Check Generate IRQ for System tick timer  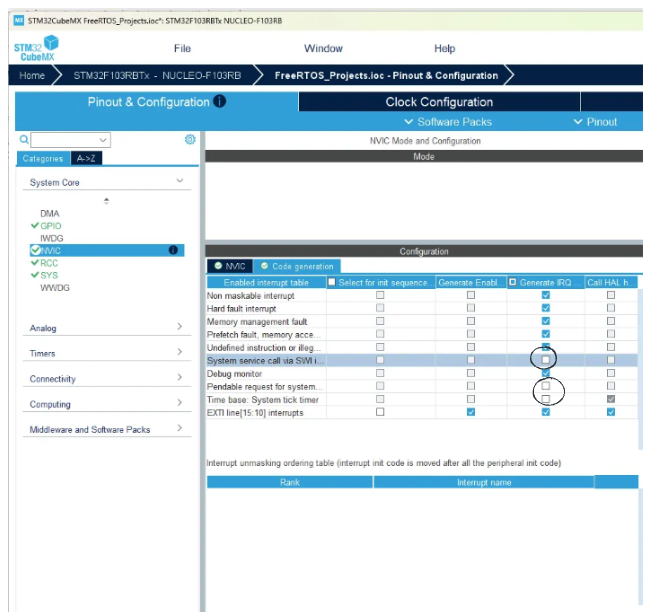[546, 399]
